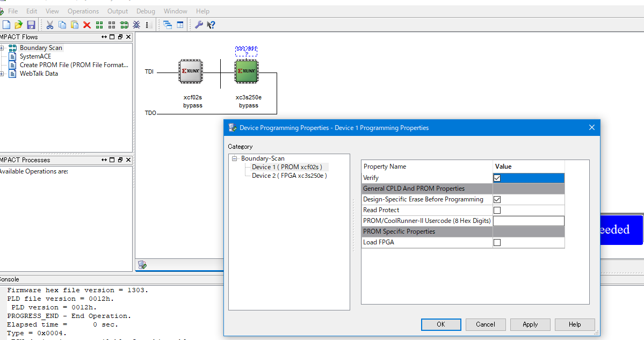The height and width of the screenshot is (340, 644).
Task: Open the wrench Preferences icon
Action: point(199,25)
